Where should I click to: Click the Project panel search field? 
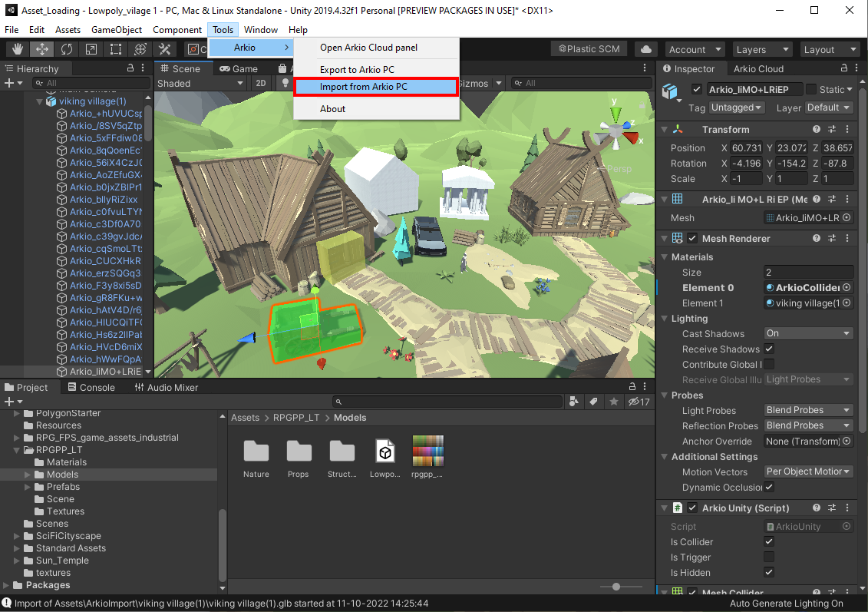[x=448, y=402]
